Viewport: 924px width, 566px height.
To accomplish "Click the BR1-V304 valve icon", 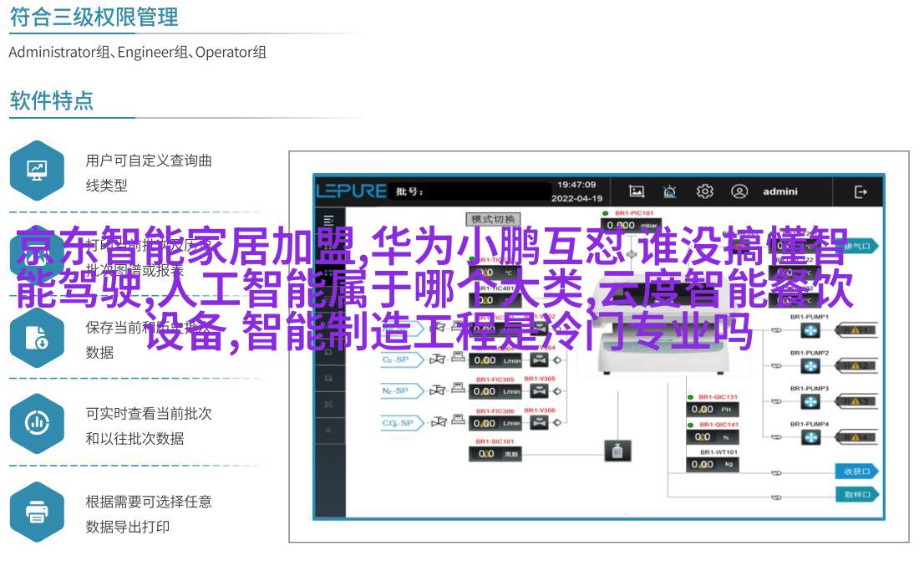I will 539,359.
